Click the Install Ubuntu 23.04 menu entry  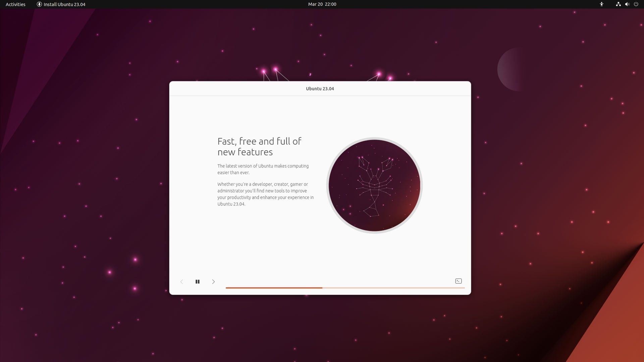click(64, 4)
